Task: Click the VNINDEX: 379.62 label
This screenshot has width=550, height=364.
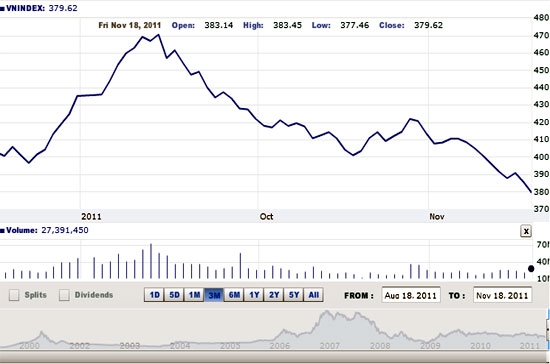Action: (x=42, y=8)
